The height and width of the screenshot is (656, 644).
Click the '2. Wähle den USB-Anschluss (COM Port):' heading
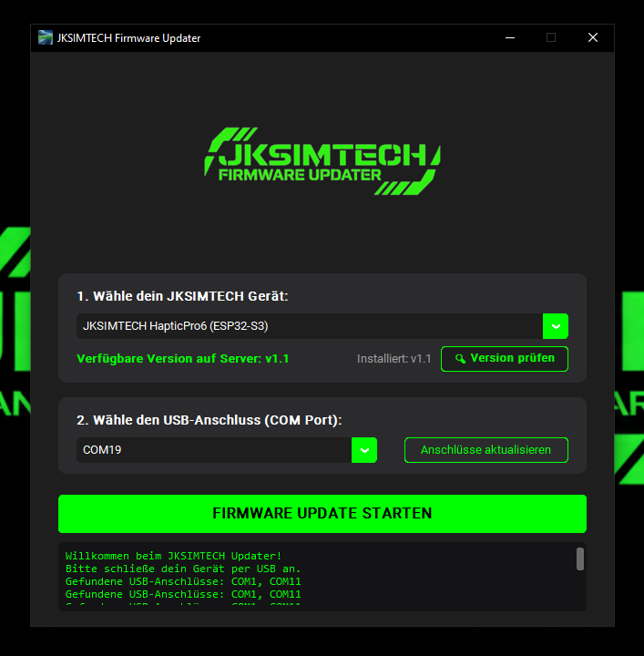pos(210,420)
